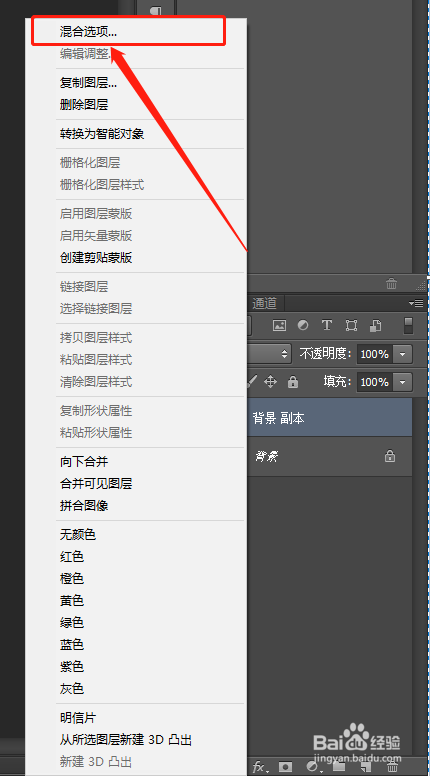Pick 灰色 layer color option
The image size is (430, 776).
[x=72, y=688]
